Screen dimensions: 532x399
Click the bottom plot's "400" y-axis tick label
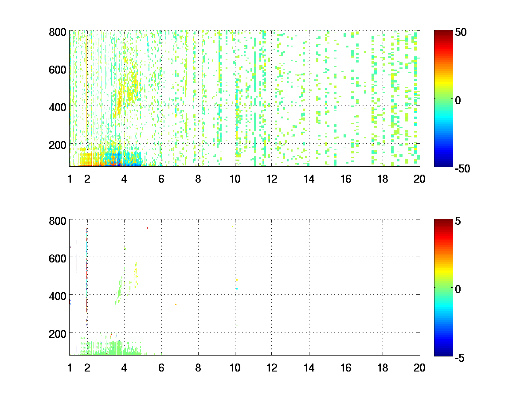(x=58, y=295)
